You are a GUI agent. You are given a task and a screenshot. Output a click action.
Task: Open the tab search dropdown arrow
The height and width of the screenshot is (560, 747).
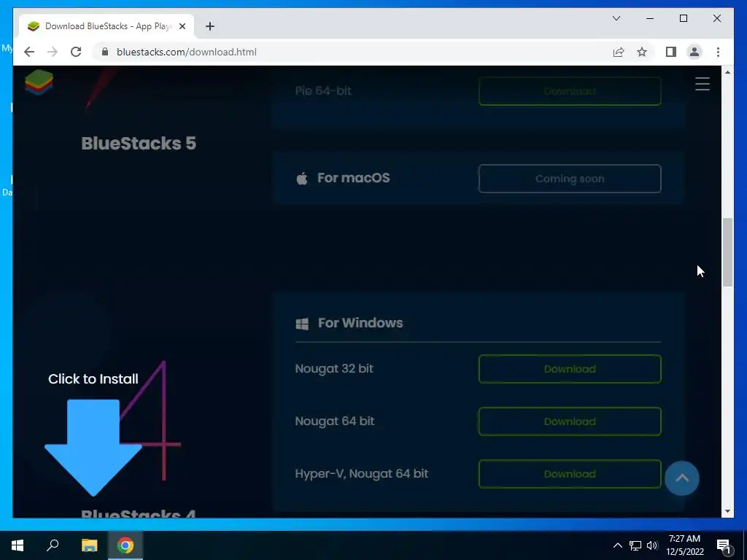pos(616,18)
